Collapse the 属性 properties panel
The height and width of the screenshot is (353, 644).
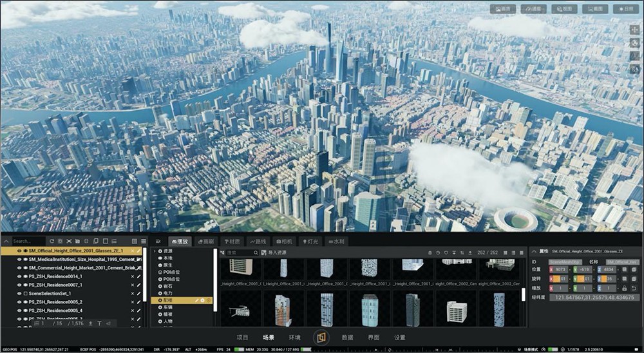tap(534, 251)
